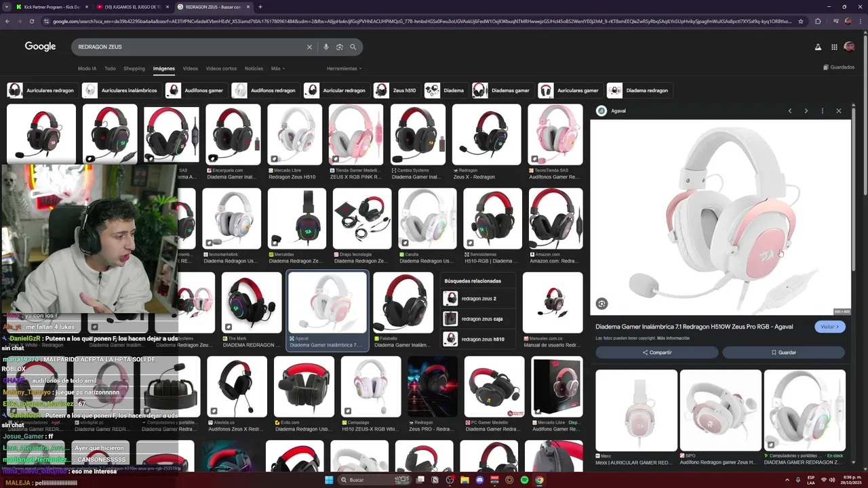Choose related search redragon zeus 2
The width and height of the screenshot is (868, 488).
(x=478, y=298)
